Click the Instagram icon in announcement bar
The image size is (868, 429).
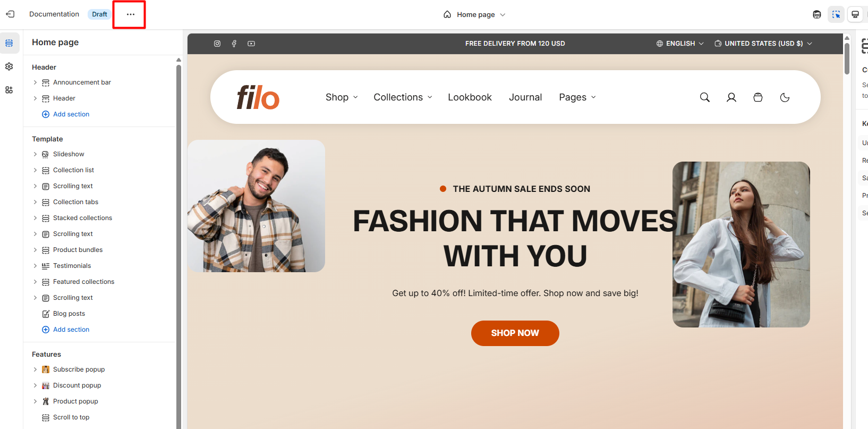click(x=217, y=44)
